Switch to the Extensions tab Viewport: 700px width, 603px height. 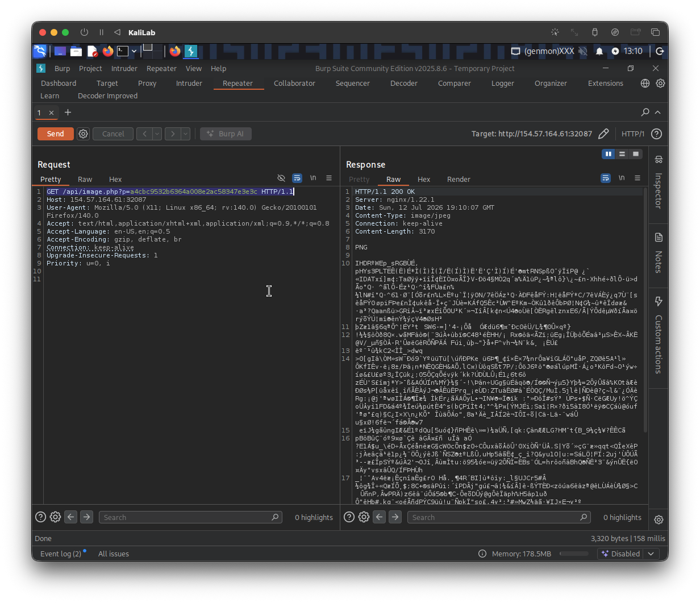coord(606,84)
